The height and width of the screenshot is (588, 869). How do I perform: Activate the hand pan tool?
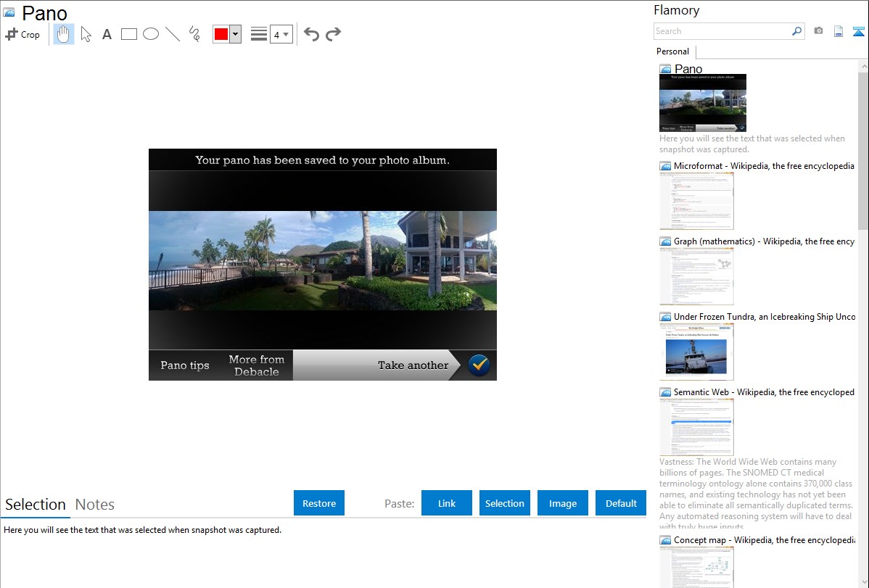64,34
